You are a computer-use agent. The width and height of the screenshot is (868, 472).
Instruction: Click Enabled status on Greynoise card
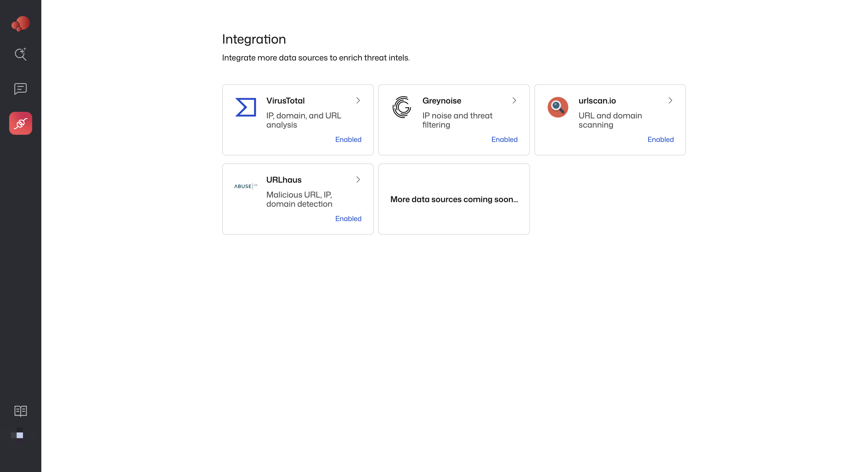tap(504, 139)
